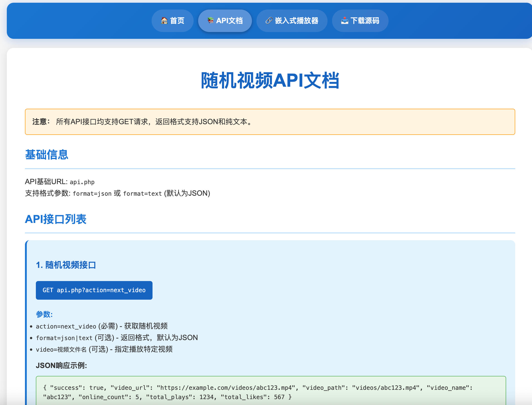This screenshot has width=532, height=405.
Task: Click the 基础信息 section heading
Action: coord(47,155)
